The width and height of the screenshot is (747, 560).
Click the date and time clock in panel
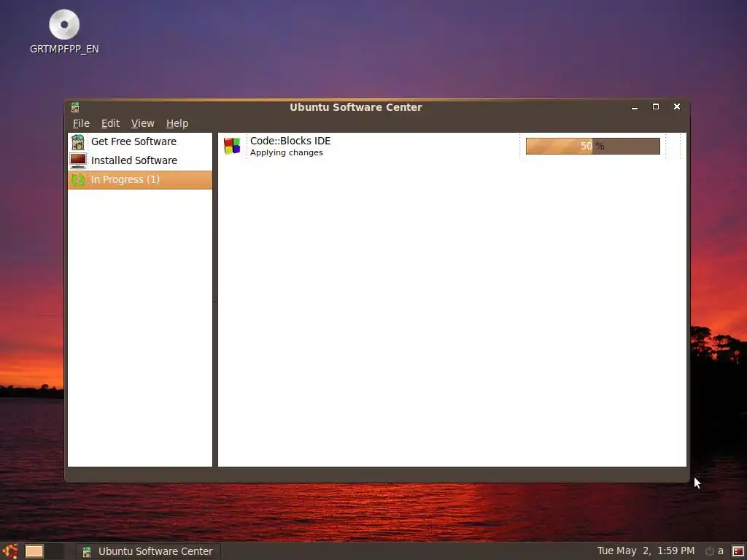(x=646, y=551)
